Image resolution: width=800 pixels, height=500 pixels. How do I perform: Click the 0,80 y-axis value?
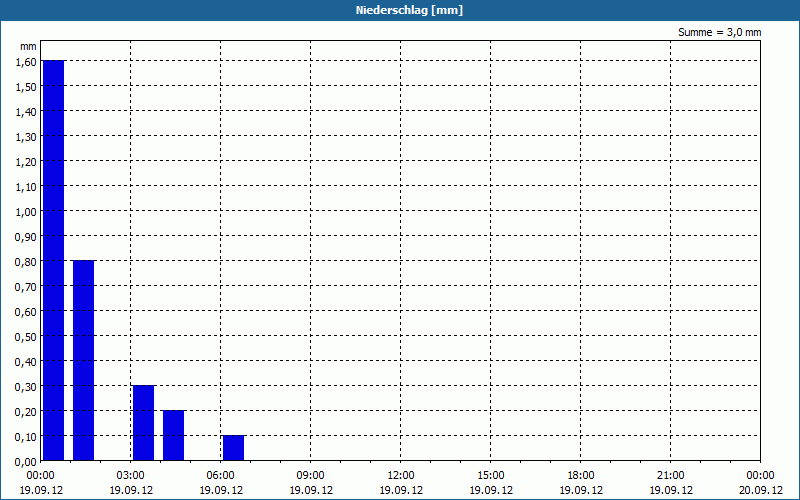tap(26, 261)
